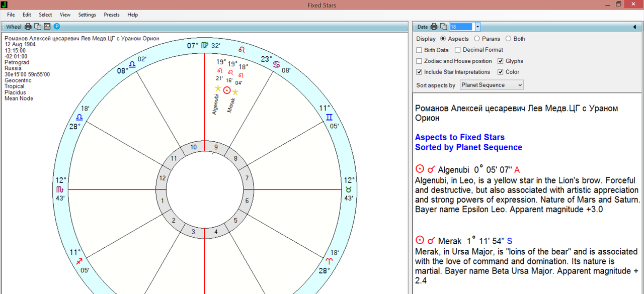The width and height of the screenshot is (644, 294).
Task: Click the Sagittarius glyph at 11° cusp
Action: click(79, 262)
